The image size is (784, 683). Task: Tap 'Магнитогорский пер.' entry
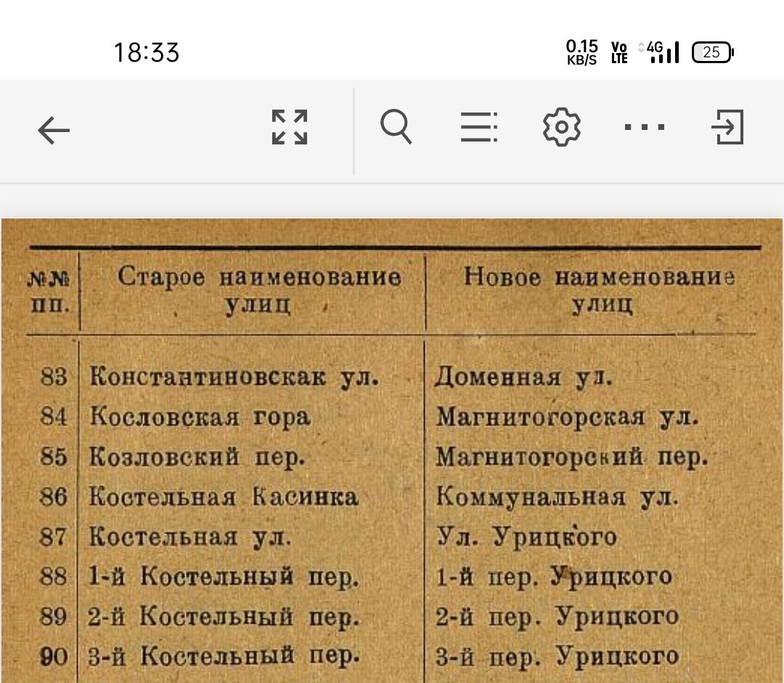(572, 457)
